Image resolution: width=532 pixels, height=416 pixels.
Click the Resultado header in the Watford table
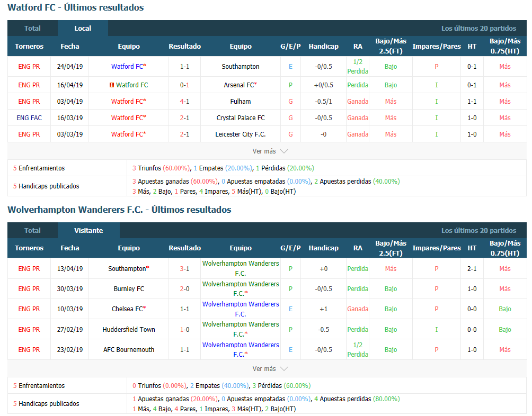[x=184, y=47]
